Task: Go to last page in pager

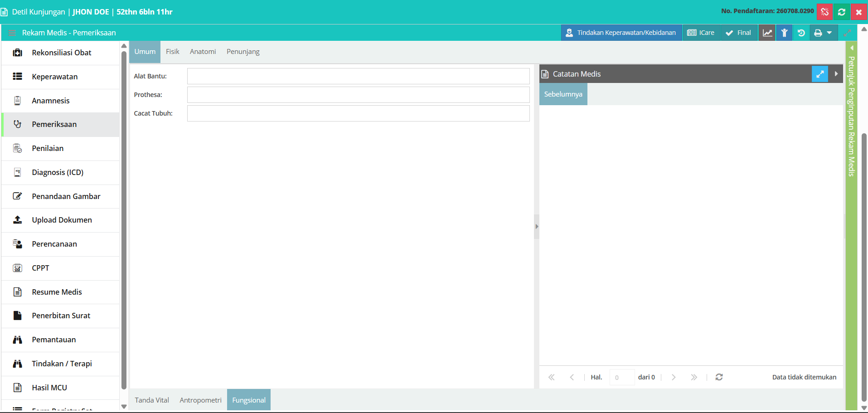Action: click(694, 377)
